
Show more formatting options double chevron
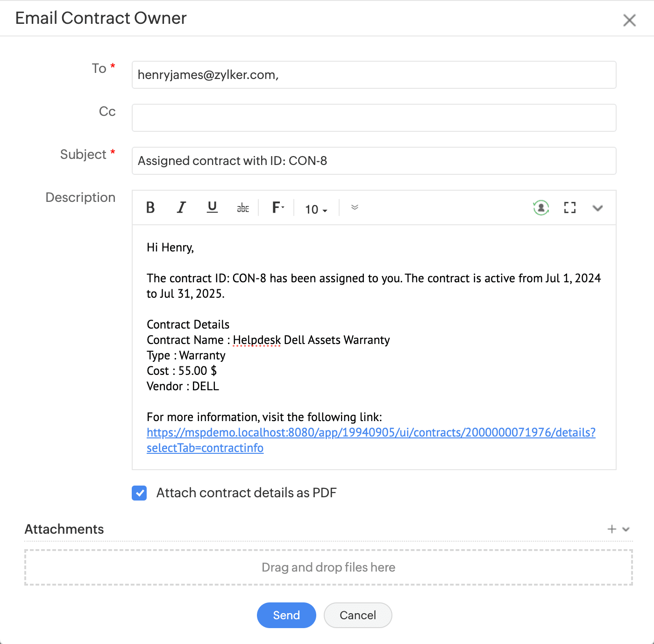355,208
